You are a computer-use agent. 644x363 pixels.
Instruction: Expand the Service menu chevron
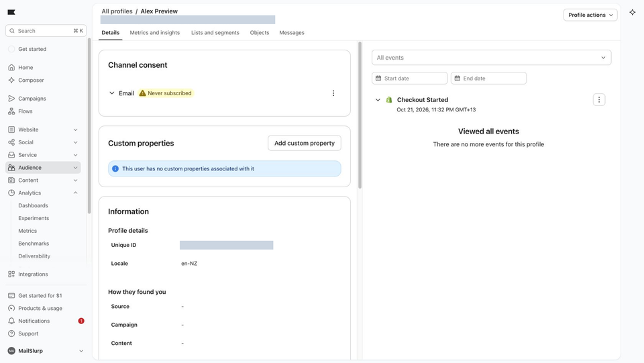[x=76, y=155]
